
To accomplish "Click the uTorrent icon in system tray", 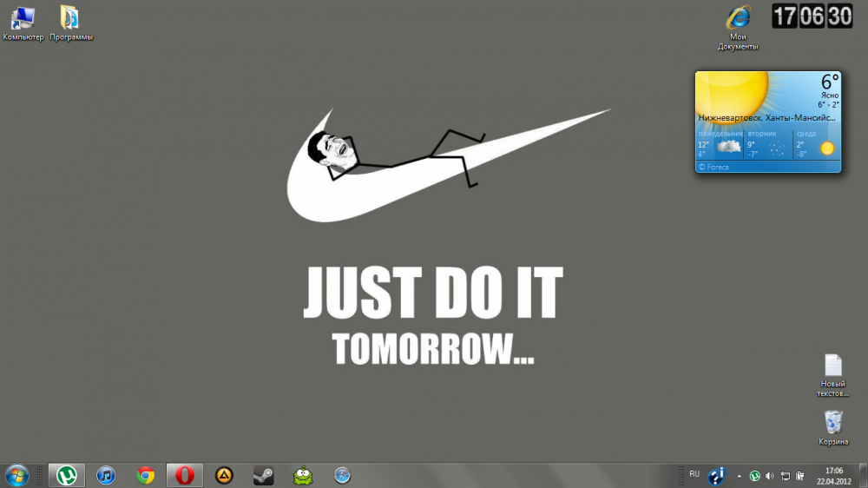I will (x=754, y=475).
